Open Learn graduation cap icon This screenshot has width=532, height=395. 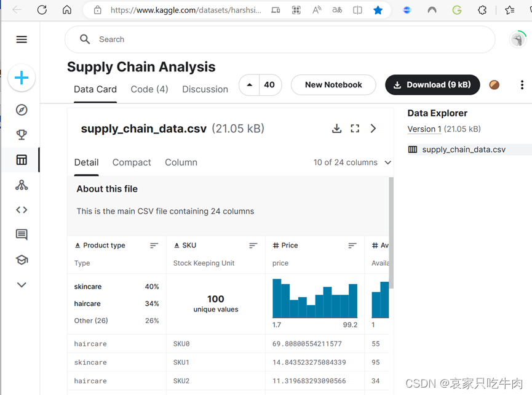pyautogui.click(x=22, y=260)
